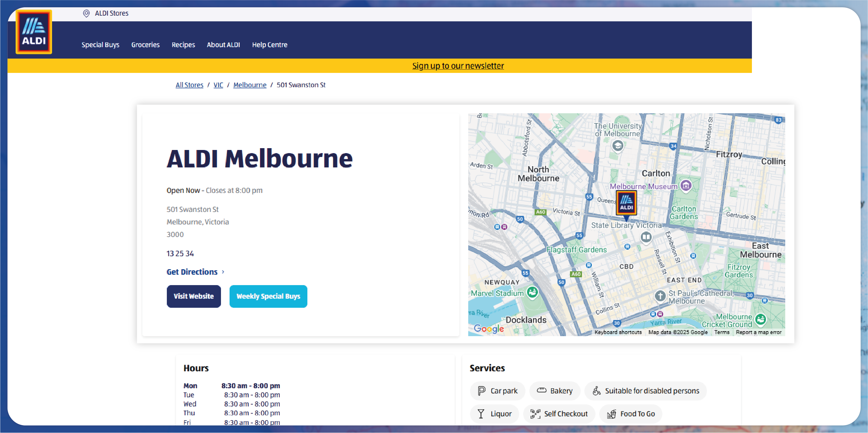Click State Library Victoria map pin icon

click(646, 237)
